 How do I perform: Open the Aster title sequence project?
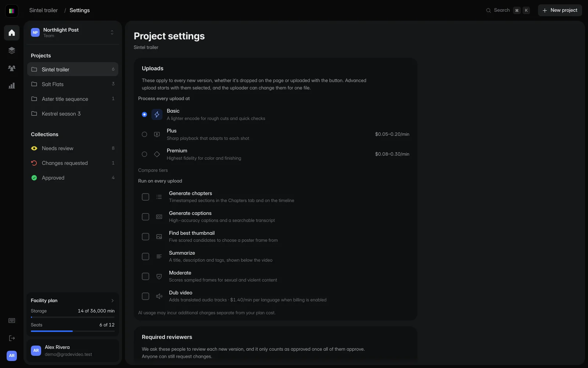73,99
